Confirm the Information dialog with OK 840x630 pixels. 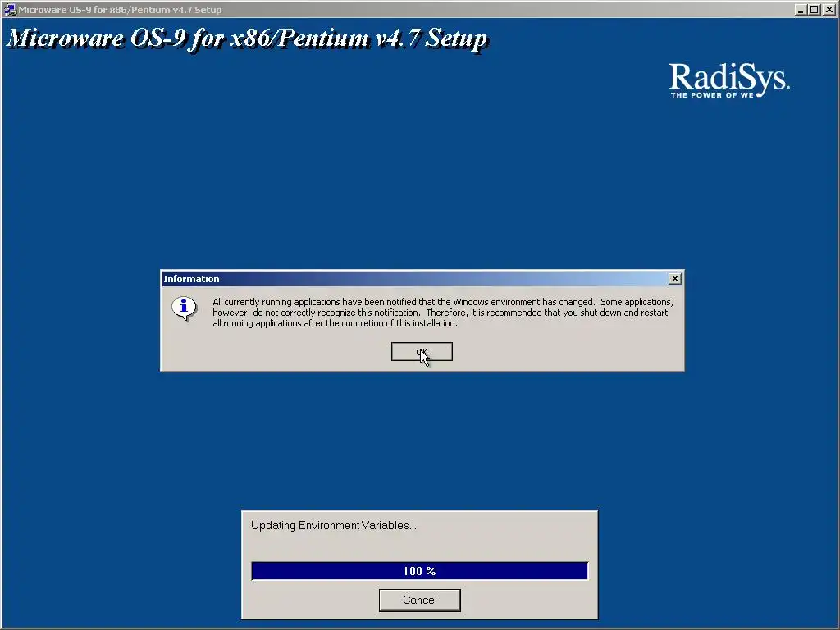(x=422, y=352)
